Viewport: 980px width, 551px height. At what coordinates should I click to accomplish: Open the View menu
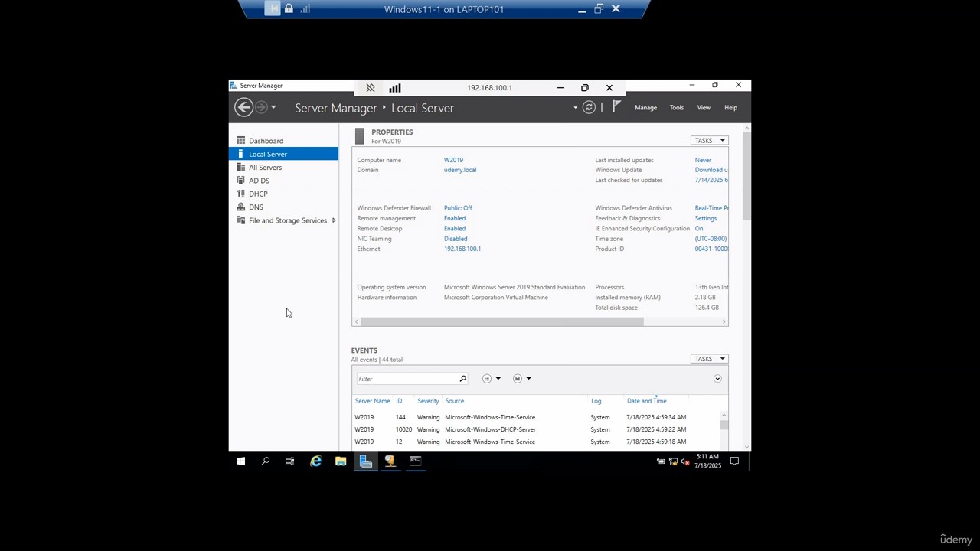(x=704, y=108)
